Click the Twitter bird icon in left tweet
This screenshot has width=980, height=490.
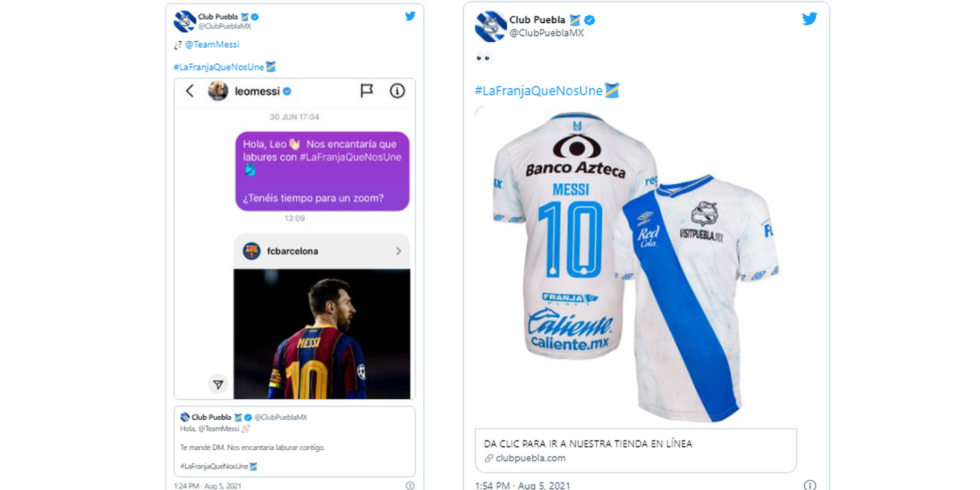tap(410, 16)
